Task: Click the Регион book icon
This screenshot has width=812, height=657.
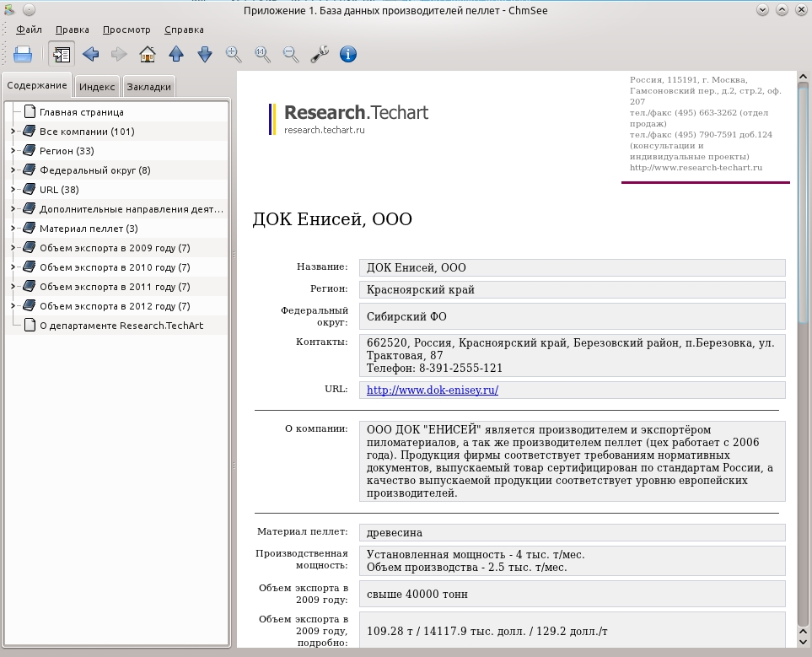Action: pyautogui.click(x=30, y=151)
